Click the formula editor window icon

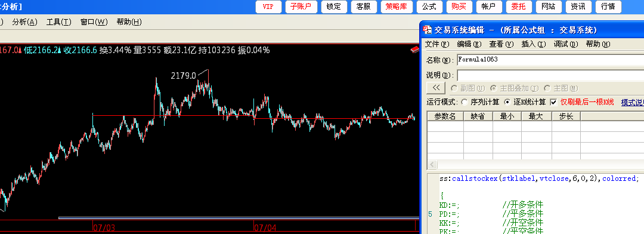[428, 30]
